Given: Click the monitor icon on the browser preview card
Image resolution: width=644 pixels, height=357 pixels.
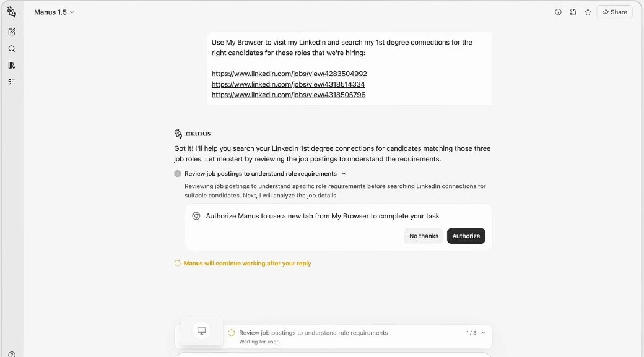Looking at the screenshot, I should [201, 330].
